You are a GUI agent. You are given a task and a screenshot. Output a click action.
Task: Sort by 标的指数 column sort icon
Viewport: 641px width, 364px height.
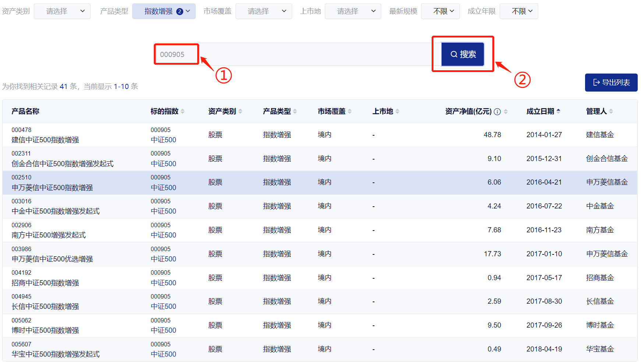[x=183, y=111]
